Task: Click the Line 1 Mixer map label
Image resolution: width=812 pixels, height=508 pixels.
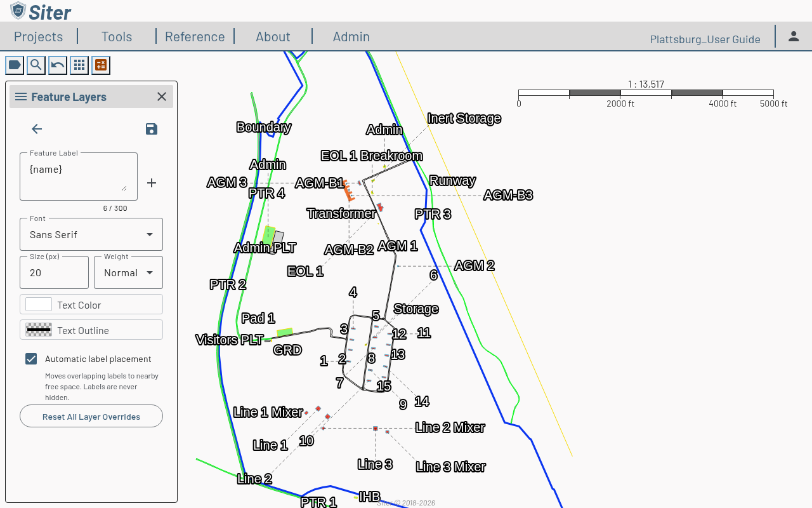Action: (x=268, y=412)
